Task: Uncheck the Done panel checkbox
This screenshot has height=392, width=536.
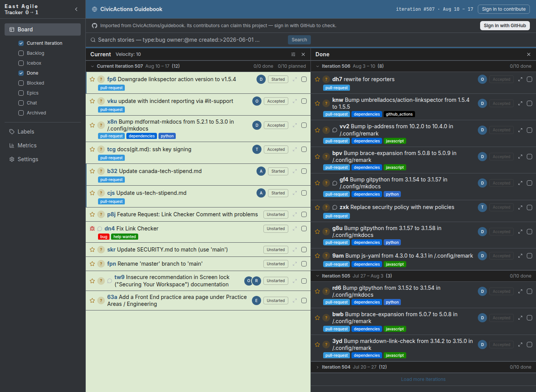Action: click(x=21, y=73)
